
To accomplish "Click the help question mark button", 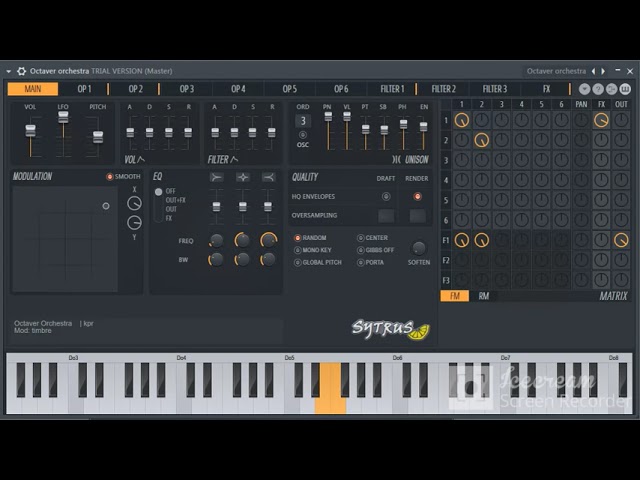I will click(598, 89).
